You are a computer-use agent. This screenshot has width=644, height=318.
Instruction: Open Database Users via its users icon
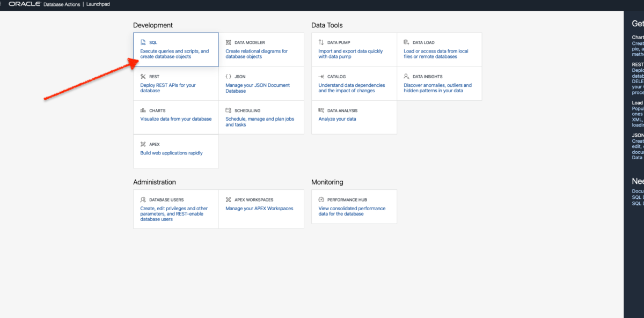tap(143, 199)
